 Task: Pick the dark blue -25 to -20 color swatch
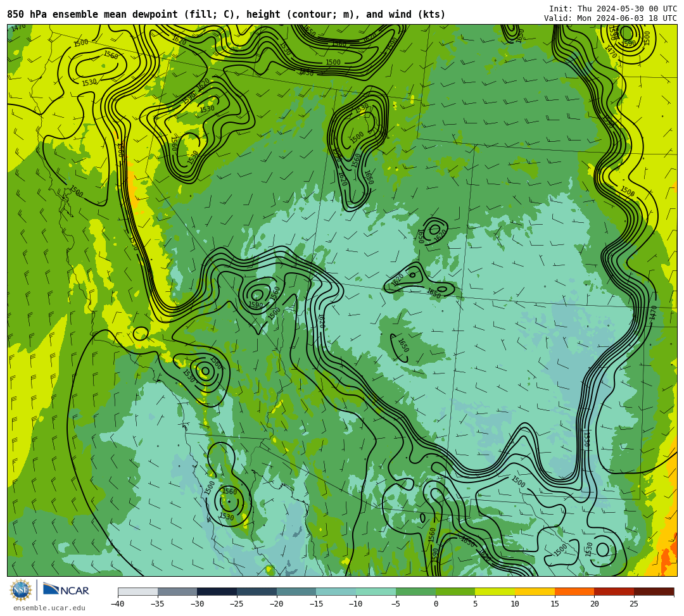(257, 591)
